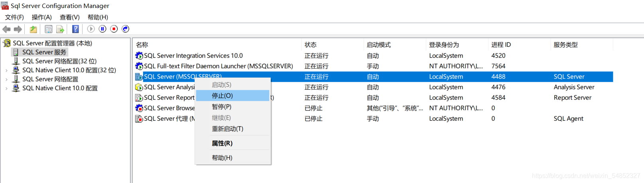The width and height of the screenshot is (644, 183).
Task: Click the Restart service toolbar icon
Action: 126,29
